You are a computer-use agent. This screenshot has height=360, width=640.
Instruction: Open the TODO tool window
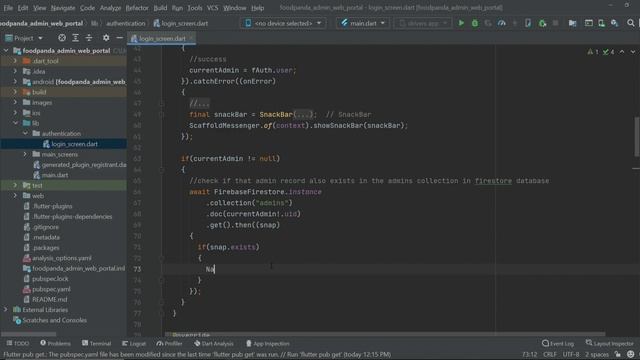[18, 344]
